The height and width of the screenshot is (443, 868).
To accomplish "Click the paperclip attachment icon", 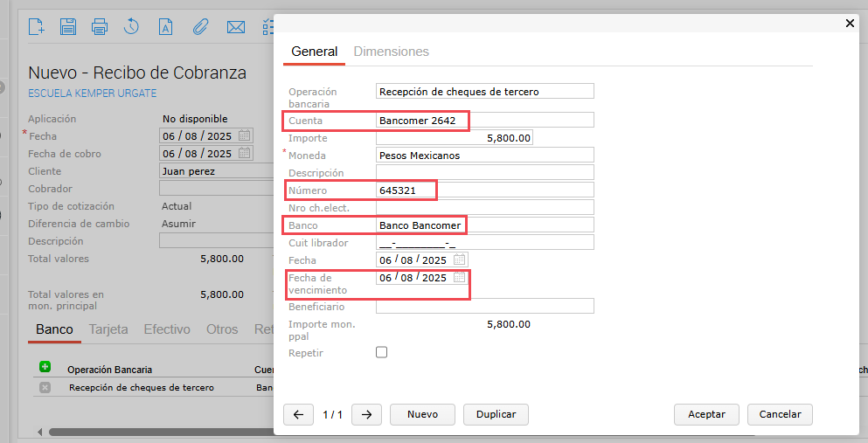I will 200,26.
